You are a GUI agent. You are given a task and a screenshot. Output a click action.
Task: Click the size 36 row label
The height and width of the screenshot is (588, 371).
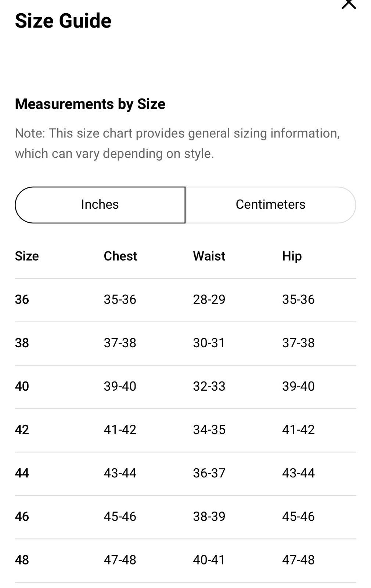click(x=22, y=300)
